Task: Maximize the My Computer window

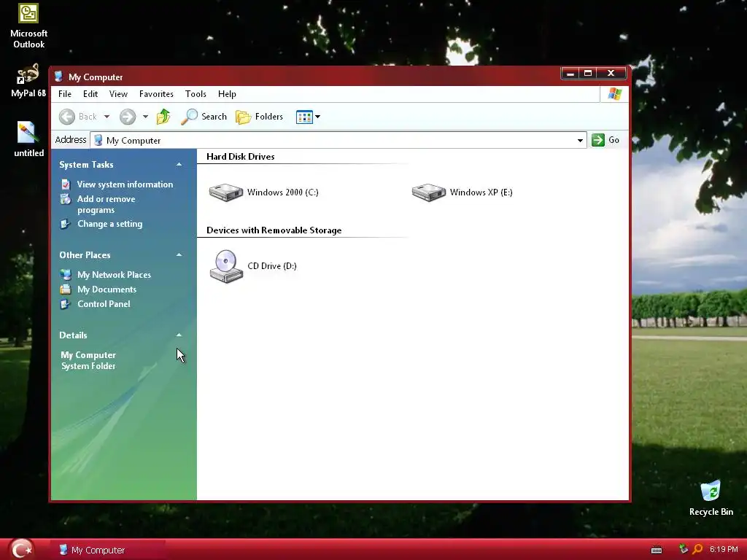Action: click(x=588, y=73)
